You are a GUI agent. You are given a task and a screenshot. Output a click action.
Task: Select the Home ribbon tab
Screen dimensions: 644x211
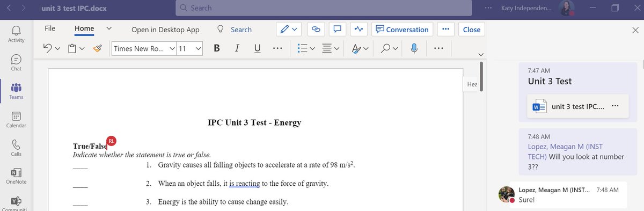(x=84, y=28)
